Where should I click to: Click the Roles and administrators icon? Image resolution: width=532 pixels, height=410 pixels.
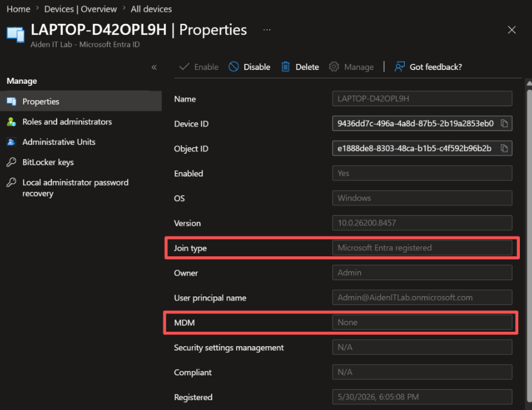[x=11, y=121]
